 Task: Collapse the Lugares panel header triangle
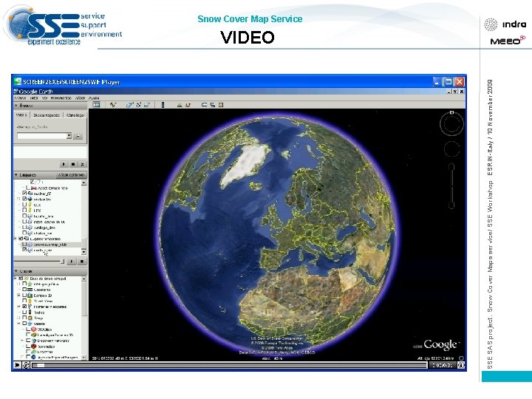(16, 174)
